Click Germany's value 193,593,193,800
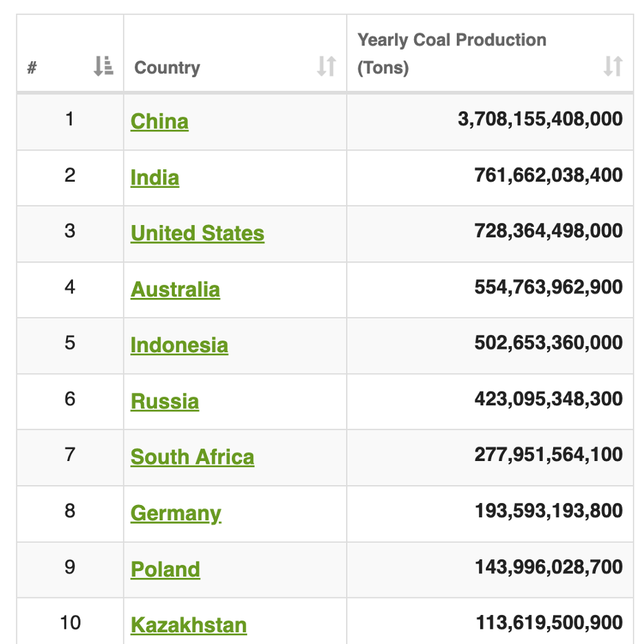This screenshot has width=644, height=644. pos(548,511)
